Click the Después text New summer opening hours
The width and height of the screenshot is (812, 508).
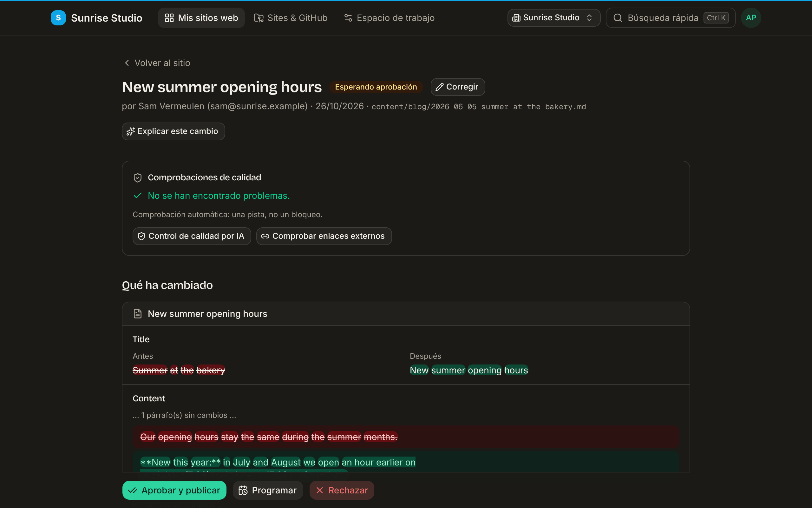pos(469,370)
